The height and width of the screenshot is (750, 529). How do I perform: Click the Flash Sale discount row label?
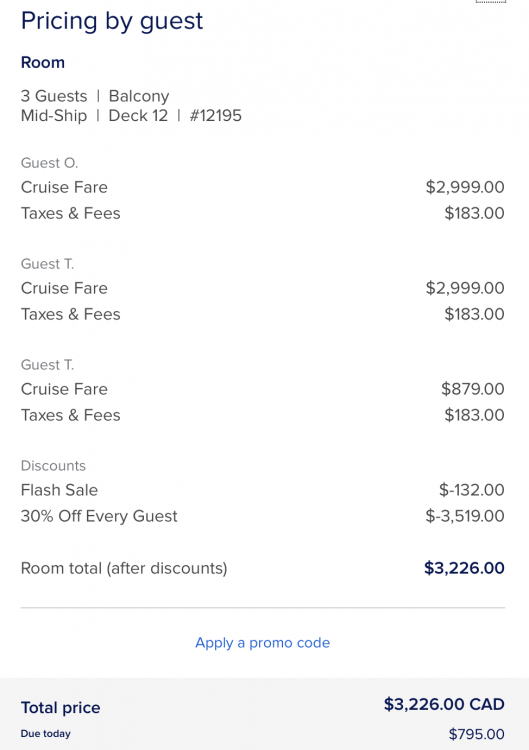coord(59,490)
